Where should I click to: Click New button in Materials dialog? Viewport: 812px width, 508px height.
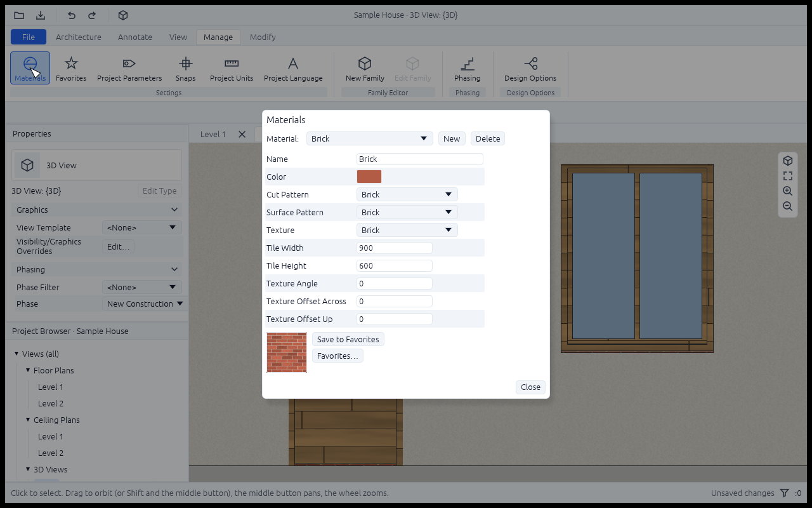click(452, 138)
